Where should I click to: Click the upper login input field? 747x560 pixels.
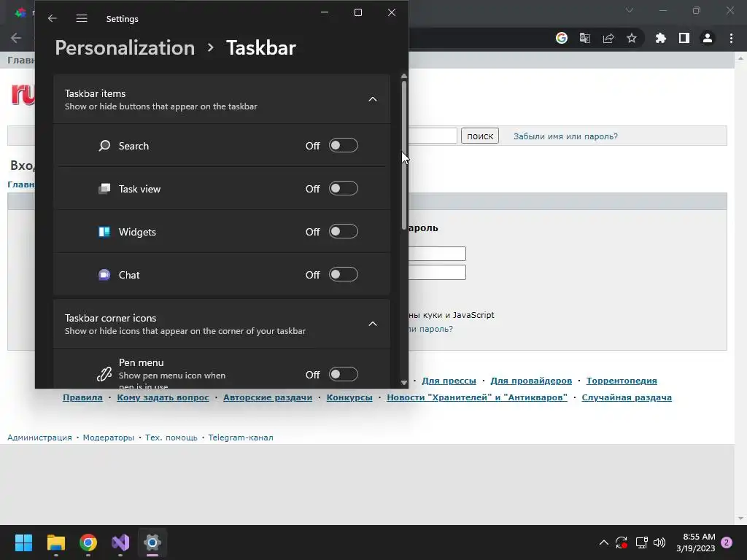[x=437, y=254]
